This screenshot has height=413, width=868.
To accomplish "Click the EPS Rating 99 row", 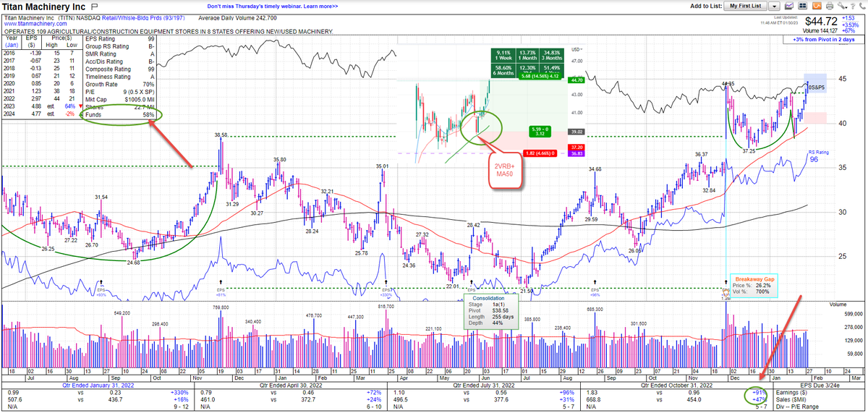I will coord(120,38).
